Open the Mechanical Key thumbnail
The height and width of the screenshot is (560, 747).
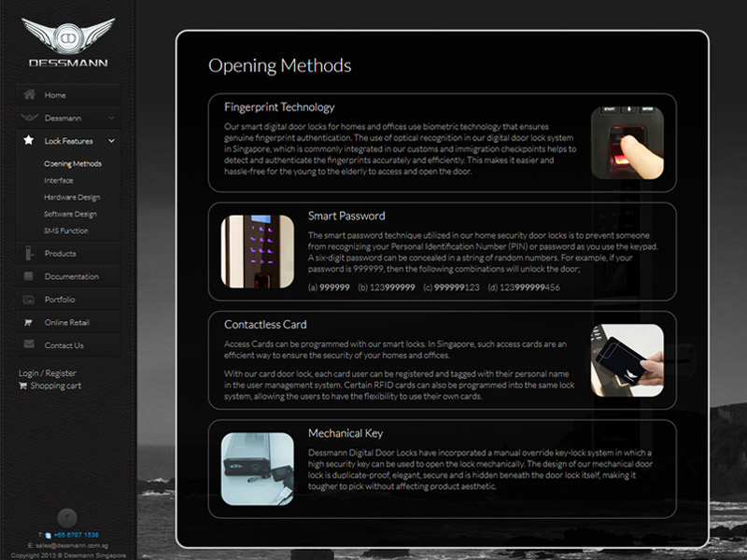pyautogui.click(x=258, y=469)
